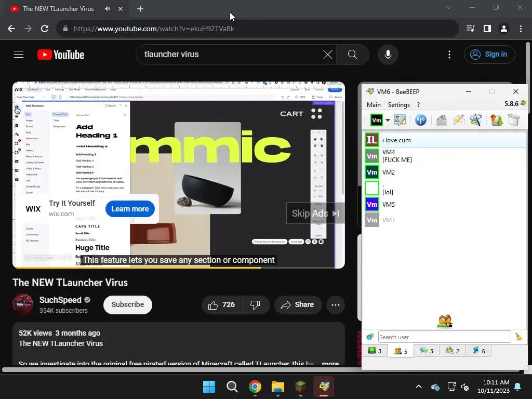Click the Chrome address bar URL
The height and width of the screenshot is (399, 532).
[154, 29]
